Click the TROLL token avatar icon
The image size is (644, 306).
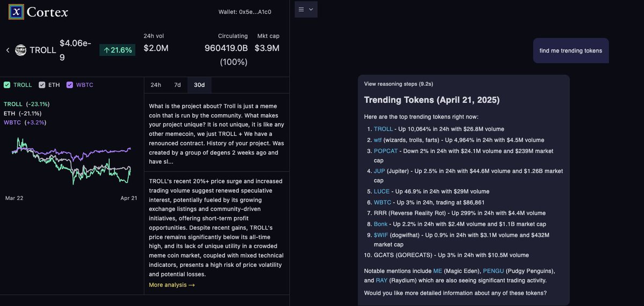(x=21, y=50)
